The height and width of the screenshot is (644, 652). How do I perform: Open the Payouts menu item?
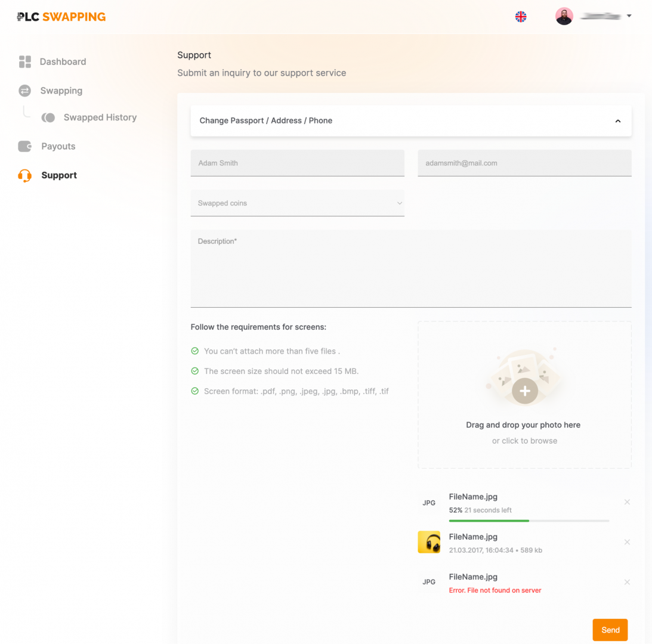(58, 146)
